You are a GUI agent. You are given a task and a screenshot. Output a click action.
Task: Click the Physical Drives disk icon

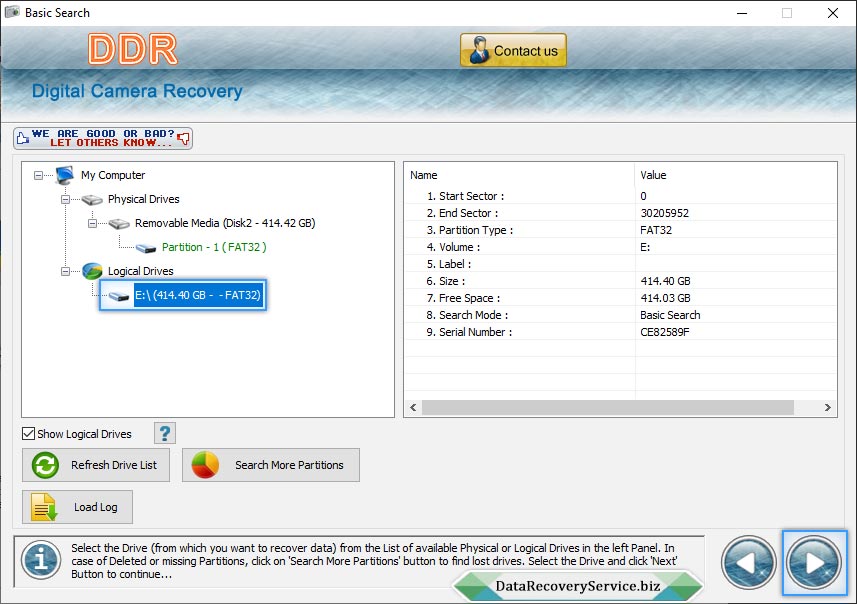(92, 200)
